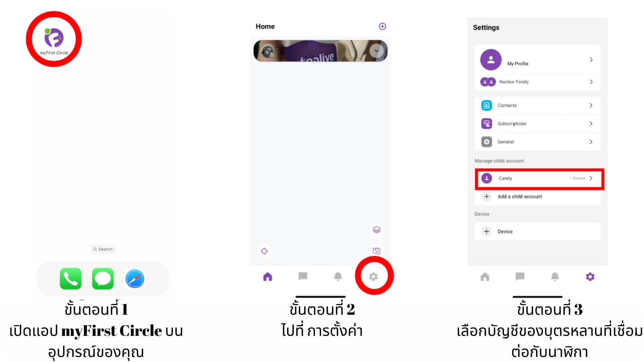Click the map layers icon
This screenshot has width=644, height=362.
[x=376, y=230]
